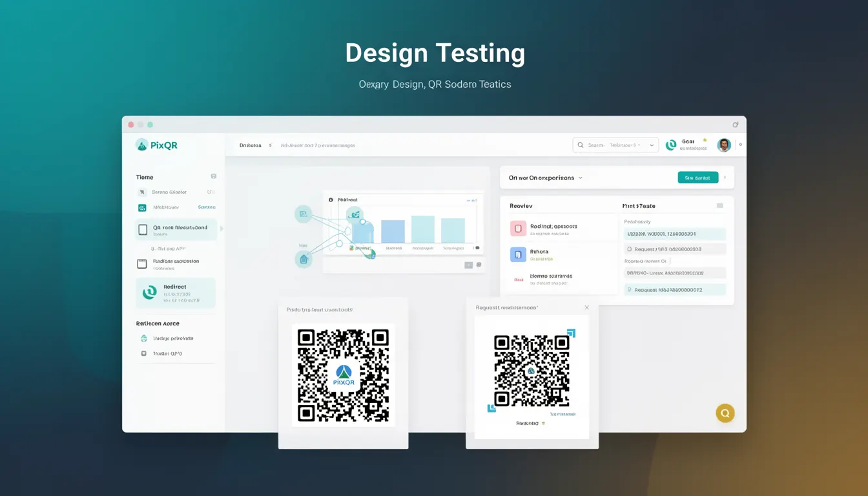This screenshot has width=868, height=496.
Task: Click the teal Sarako link in the sidebar
Action: [x=207, y=207]
